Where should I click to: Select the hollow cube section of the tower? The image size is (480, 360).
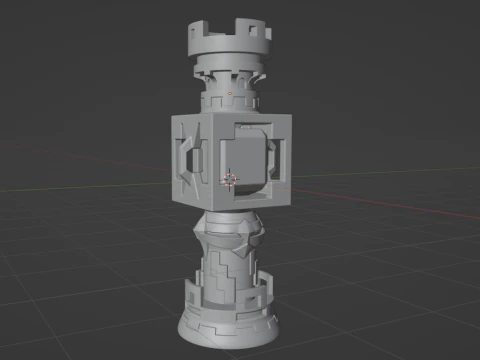tap(231, 162)
